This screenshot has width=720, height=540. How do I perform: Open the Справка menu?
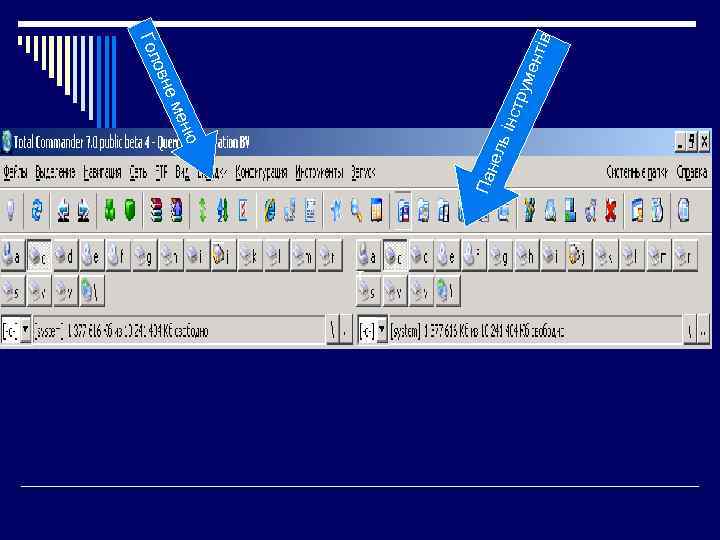tap(692, 172)
